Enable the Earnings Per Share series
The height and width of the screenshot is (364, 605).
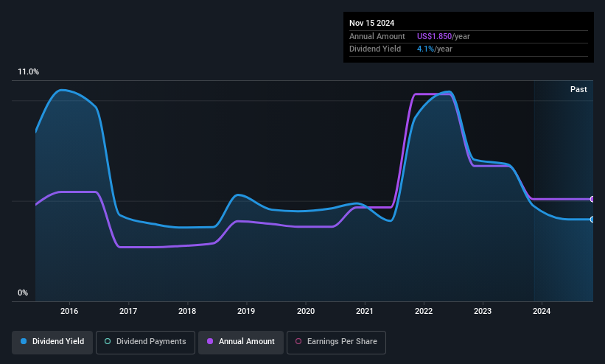(x=336, y=342)
